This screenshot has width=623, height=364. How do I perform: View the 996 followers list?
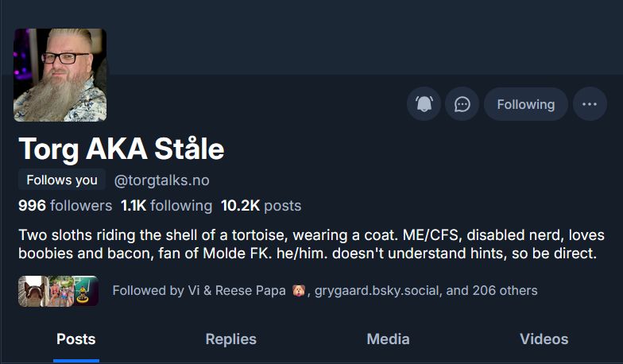pos(65,206)
